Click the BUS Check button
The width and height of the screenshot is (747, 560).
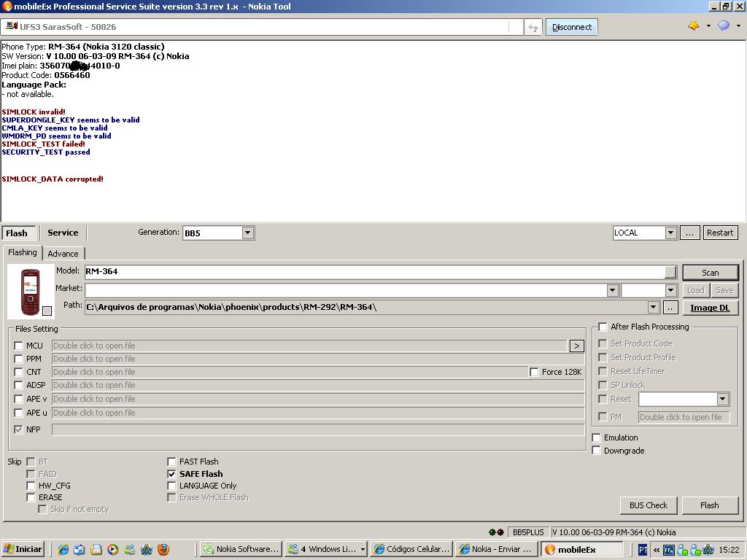point(649,506)
